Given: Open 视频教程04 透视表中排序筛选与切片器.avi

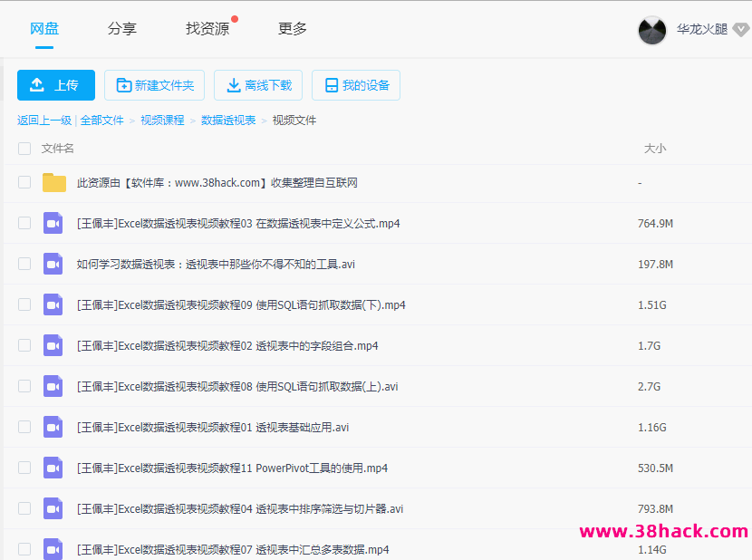Looking at the screenshot, I should [240, 509].
